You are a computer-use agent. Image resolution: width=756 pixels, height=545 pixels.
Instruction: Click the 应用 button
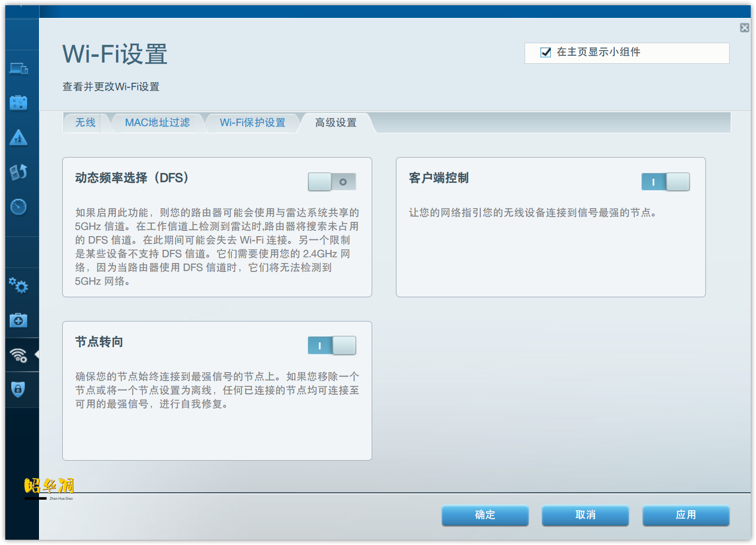(x=686, y=515)
